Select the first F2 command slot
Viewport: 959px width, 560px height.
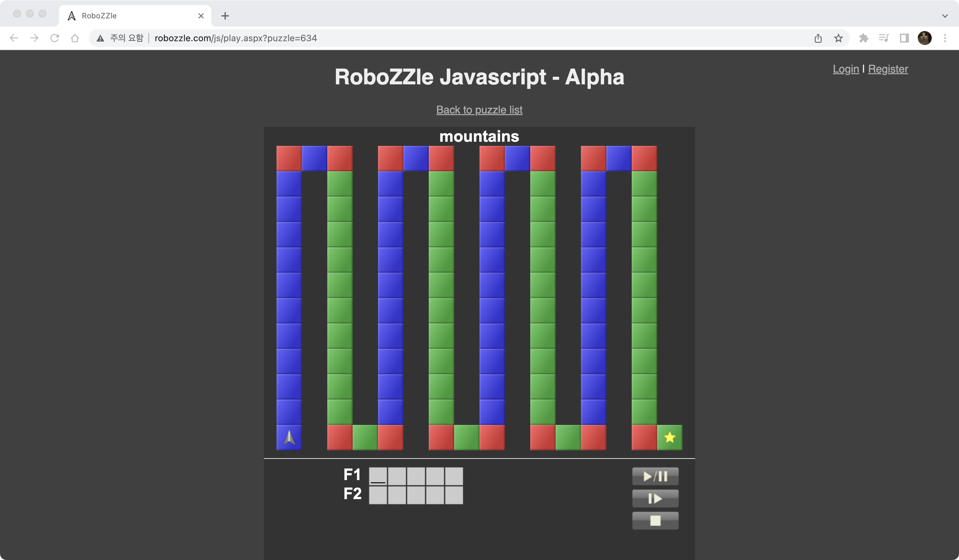(x=378, y=495)
